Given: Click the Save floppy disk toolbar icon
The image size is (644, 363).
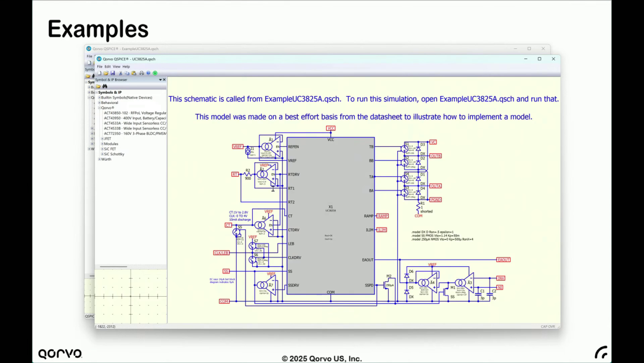Looking at the screenshot, I should click(x=113, y=73).
